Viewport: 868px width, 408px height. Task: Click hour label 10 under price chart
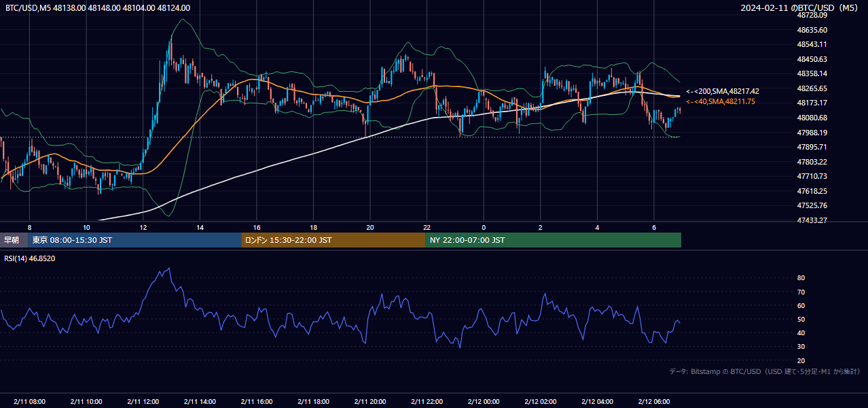coord(86,227)
